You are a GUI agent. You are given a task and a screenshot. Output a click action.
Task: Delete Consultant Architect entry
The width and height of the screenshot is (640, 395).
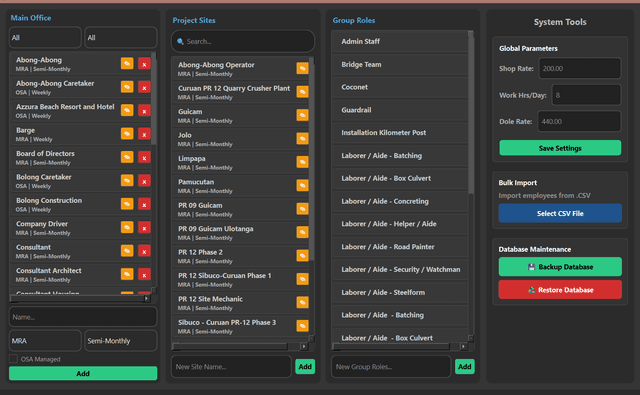(x=144, y=274)
